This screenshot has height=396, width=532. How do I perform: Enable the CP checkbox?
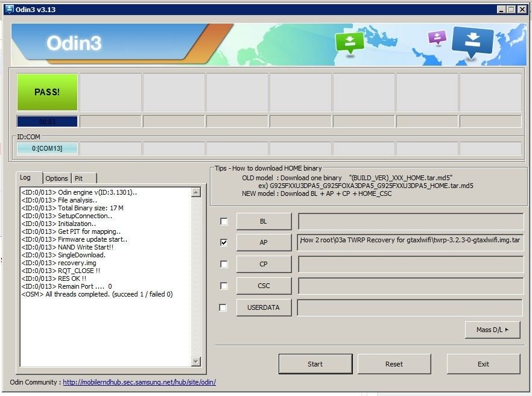point(224,264)
